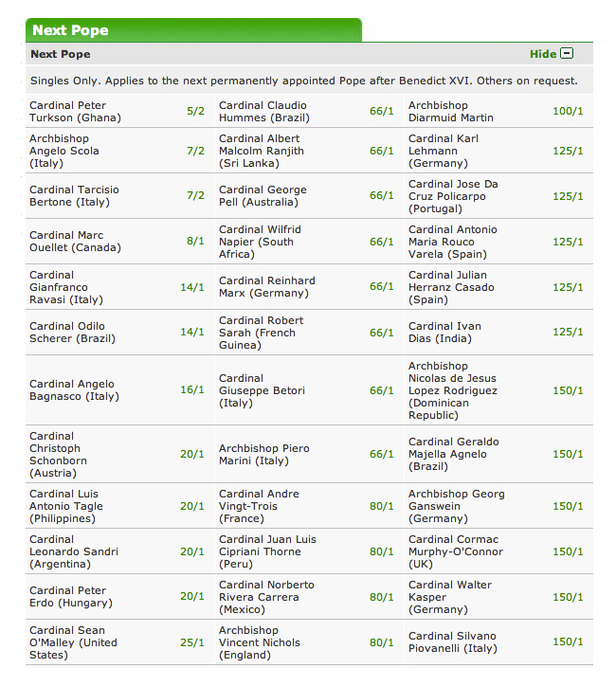This screenshot has height=686, width=616.
Task: Select 66/1 odds for Archbishop Piero Marini
Action: 382,454
